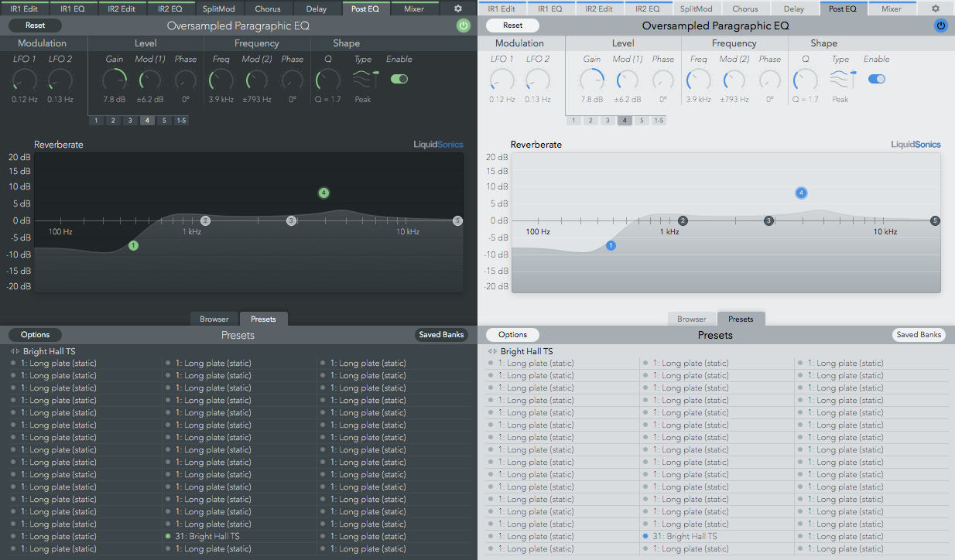Select band 1-5 button in dark panel

coord(181,121)
